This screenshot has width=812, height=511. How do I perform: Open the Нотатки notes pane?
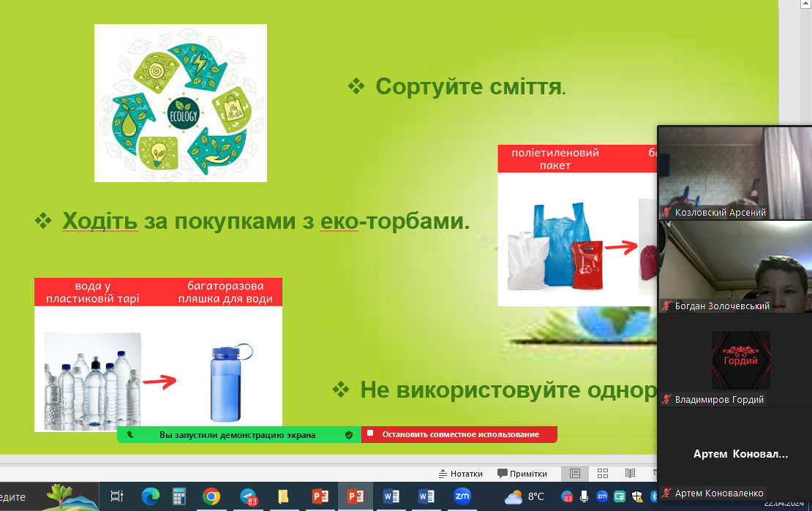(460, 473)
